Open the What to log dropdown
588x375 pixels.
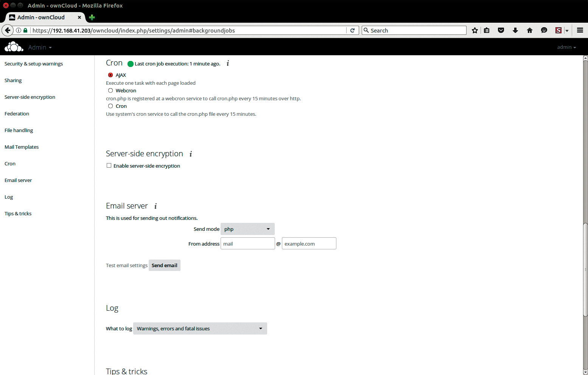coord(200,328)
